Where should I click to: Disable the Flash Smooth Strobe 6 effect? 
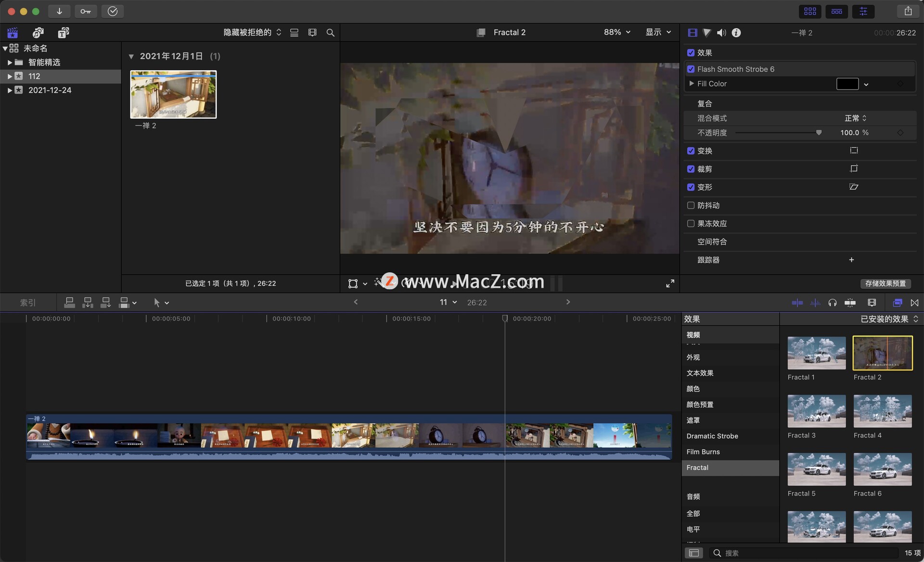coord(691,69)
